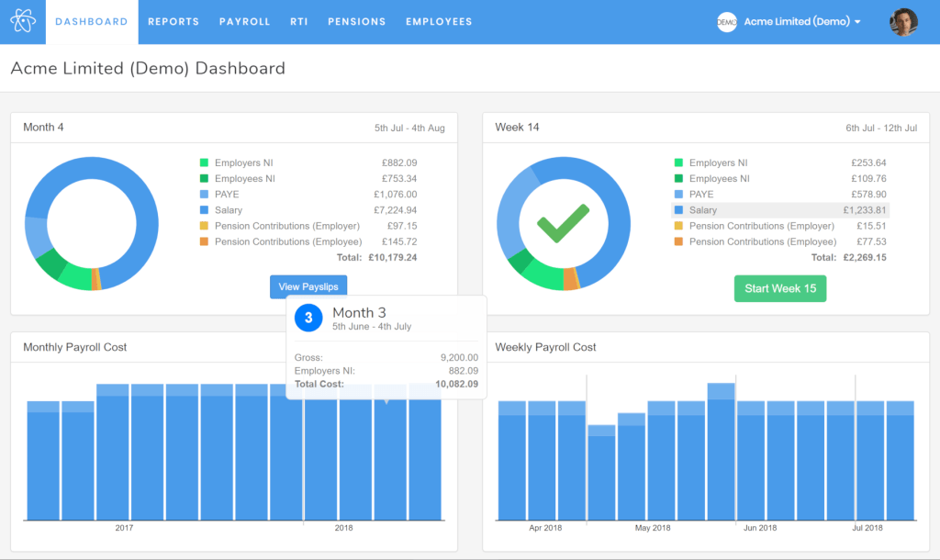Click the round DEMO company badge
The height and width of the screenshot is (560, 940).
pyautogui.click(x=727, y=22)
